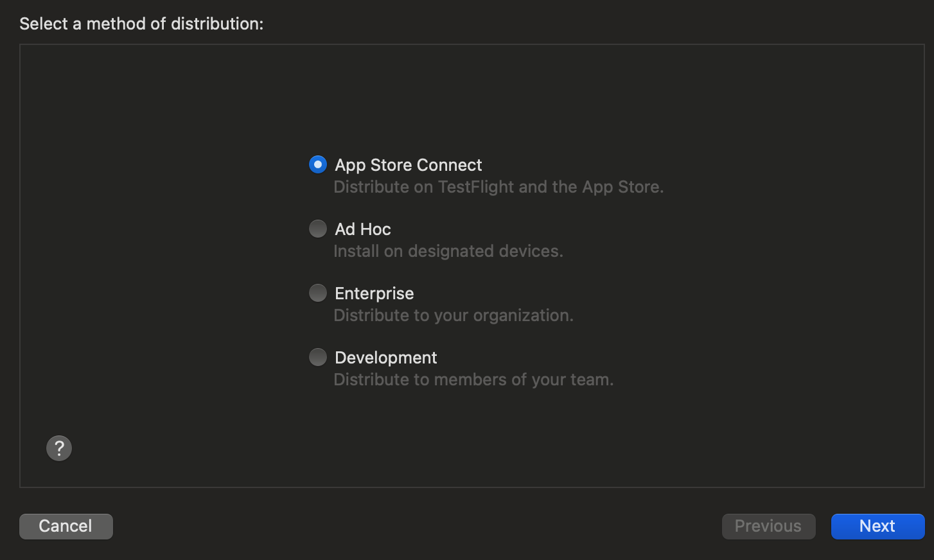Click 'Distribute to your organization.' description
The image size is (934, 560).
click(x=454, y=315)
